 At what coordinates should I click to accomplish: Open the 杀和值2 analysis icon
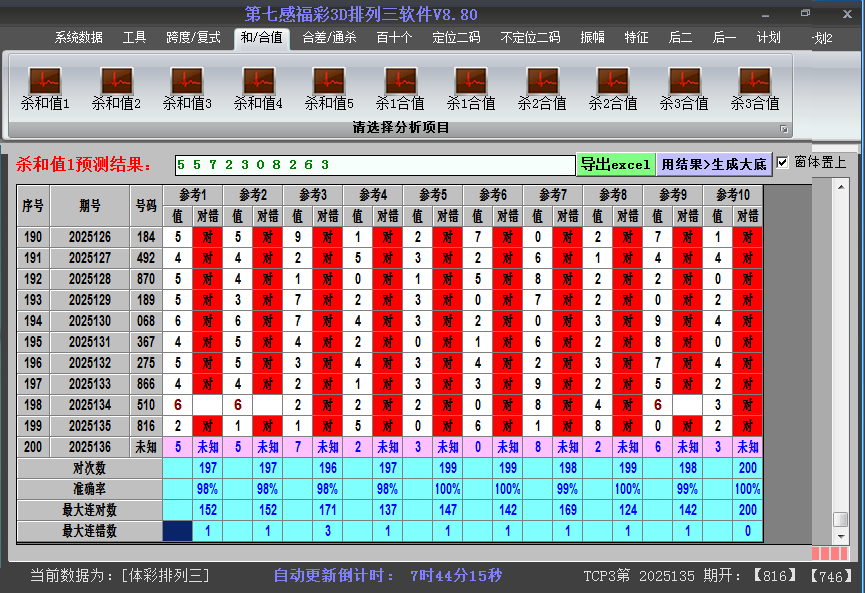click(116, 88)
